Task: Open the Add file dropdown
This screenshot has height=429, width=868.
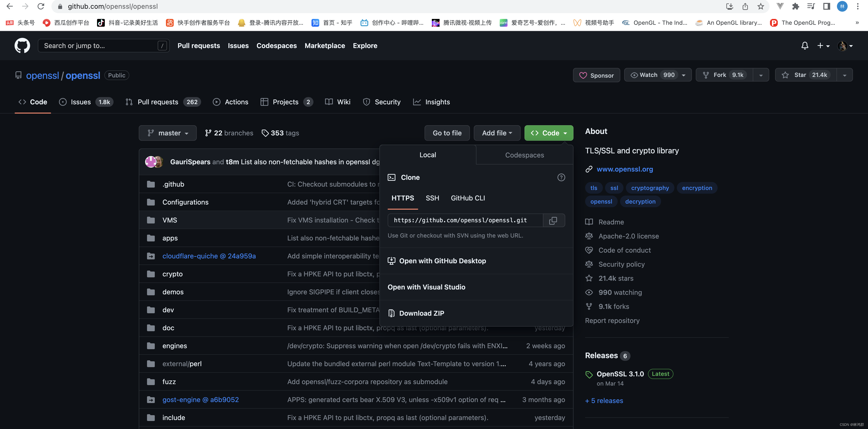Action: tap(497, 133)
